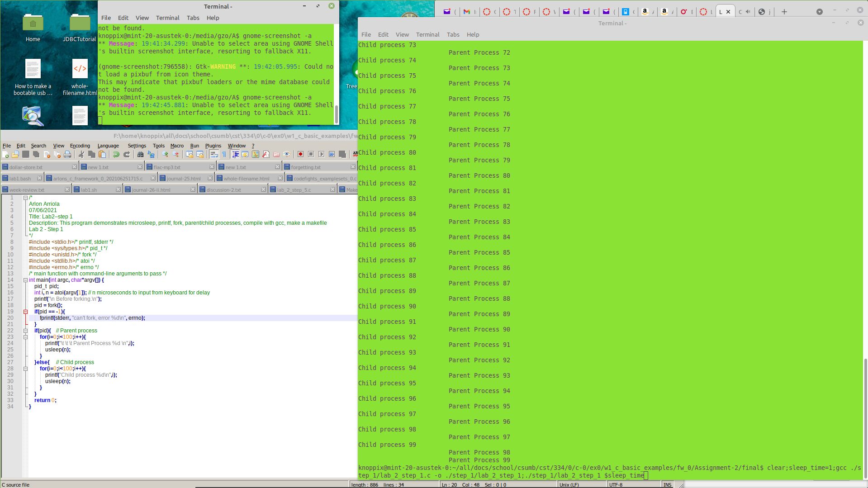
Task: Collapse the main function fold at line 14
Action: point(25,280)
